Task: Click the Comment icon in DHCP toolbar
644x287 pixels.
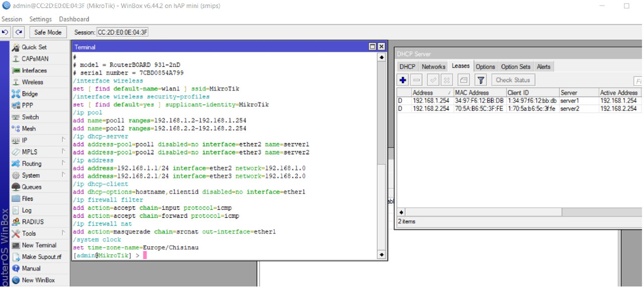Action: click(x=463, y=80)
